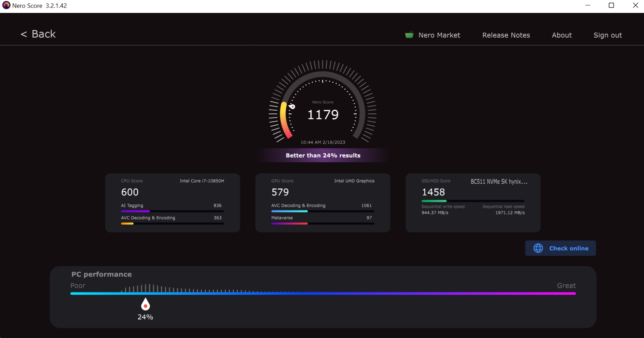Click the GPU score value 579
Image resolution: width=644 pixels, height=338 pixels.
point(280,192)
